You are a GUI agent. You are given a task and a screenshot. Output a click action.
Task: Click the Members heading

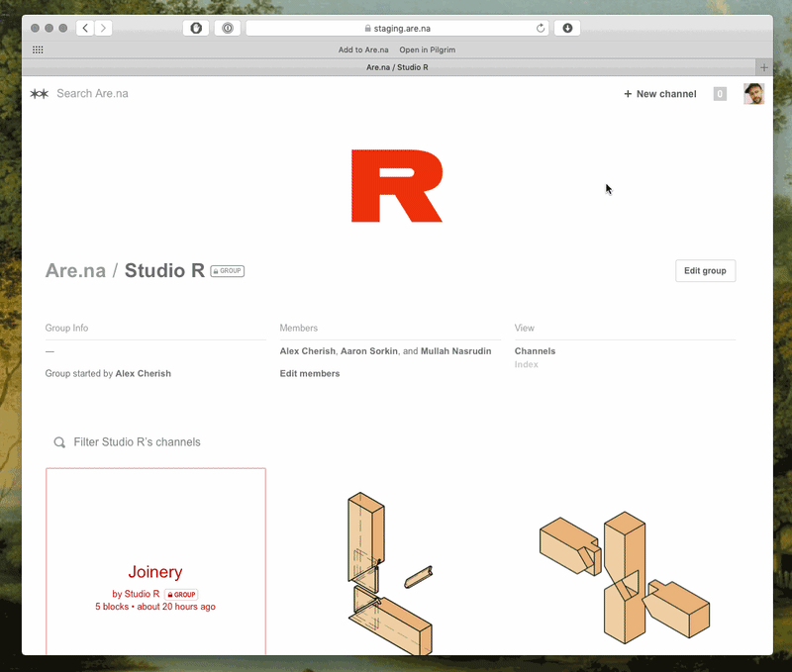[299, 329]
